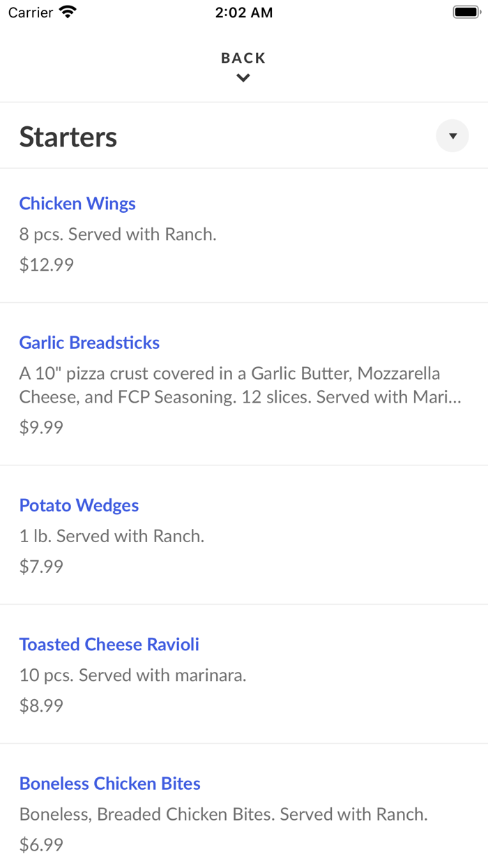488x868 pixels.
Task: Open the Garlic Breadsticks item
Action: (89, 343)
